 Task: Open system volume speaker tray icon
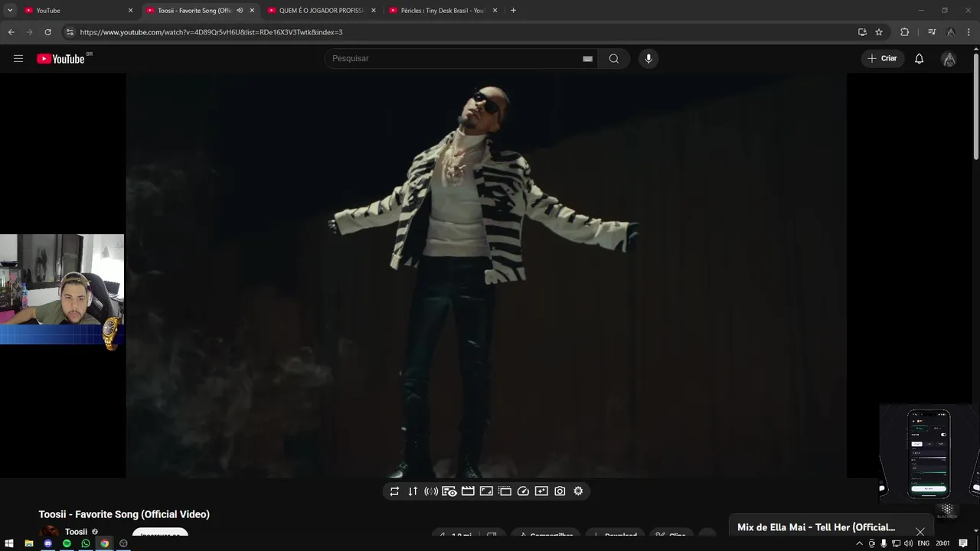point(909,543)
